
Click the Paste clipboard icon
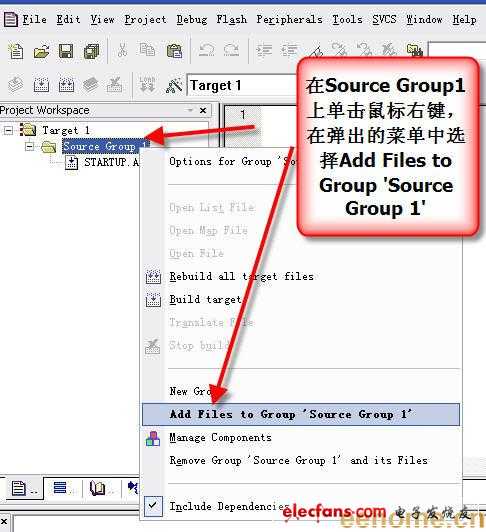174,52
